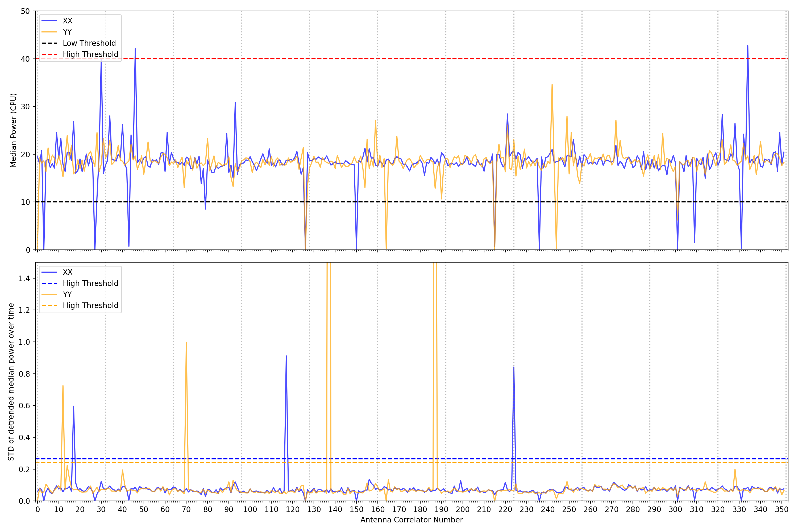The height and width of the screenshot is (532, 798).
Task: Click orange line swatch beside YY in top legend
Action: pyautogui.click(x=49, y=32)
